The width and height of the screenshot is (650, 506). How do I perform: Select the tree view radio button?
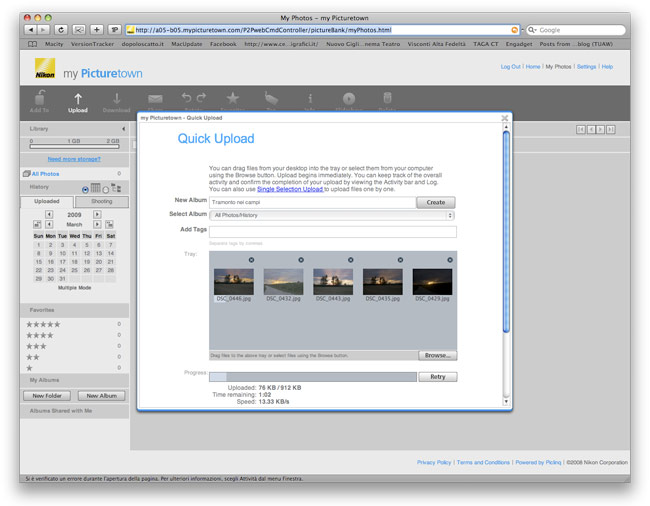(x=105, y=190)
